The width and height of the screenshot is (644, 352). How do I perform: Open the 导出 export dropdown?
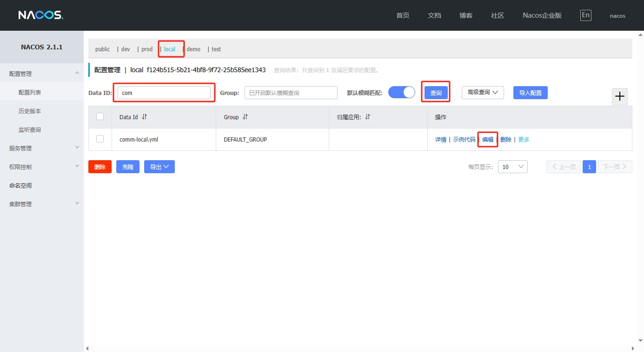[x=159, y=167]
